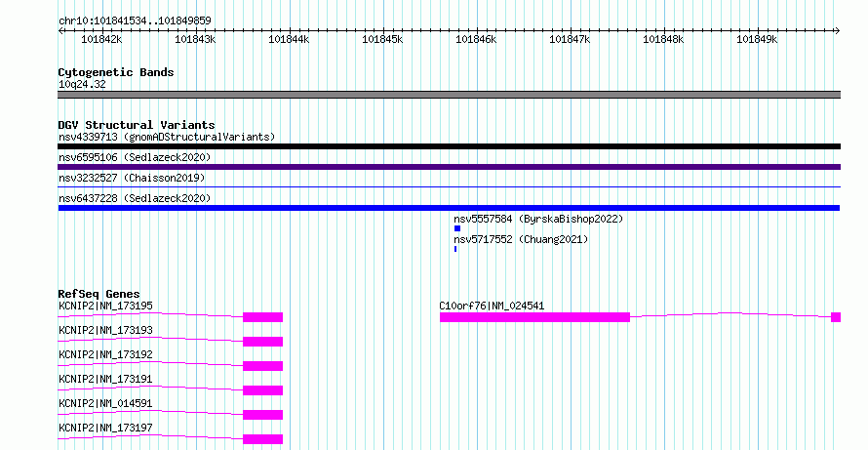Click the 101843k ruler tick label
Screen dimensions: 868x450
pyautogui.click(x=195, y=39)
